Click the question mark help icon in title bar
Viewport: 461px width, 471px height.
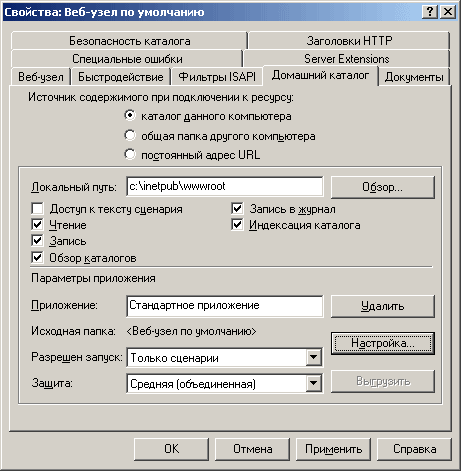430,12
